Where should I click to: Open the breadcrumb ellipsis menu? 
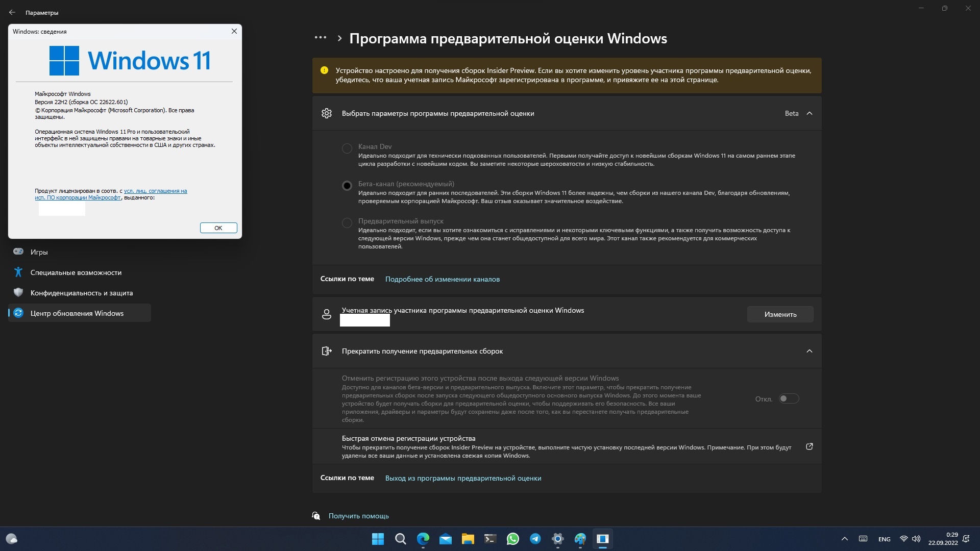click(321, 38)
